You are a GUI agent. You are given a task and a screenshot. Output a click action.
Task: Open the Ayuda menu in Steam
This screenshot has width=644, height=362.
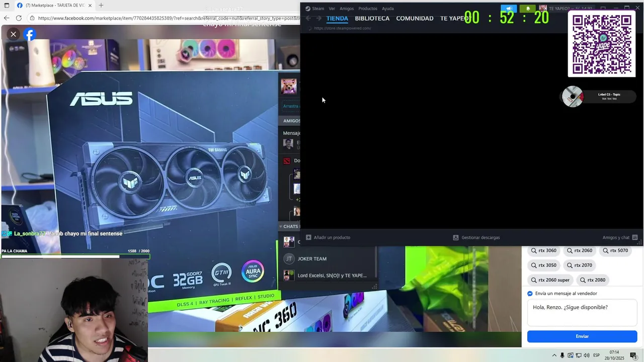[387, 9]
